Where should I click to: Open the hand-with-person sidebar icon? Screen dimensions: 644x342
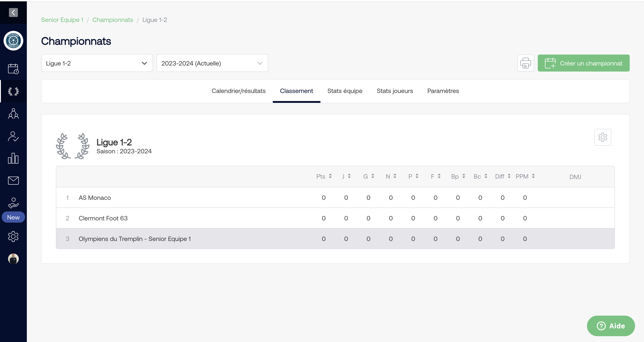tap(13, 203)
